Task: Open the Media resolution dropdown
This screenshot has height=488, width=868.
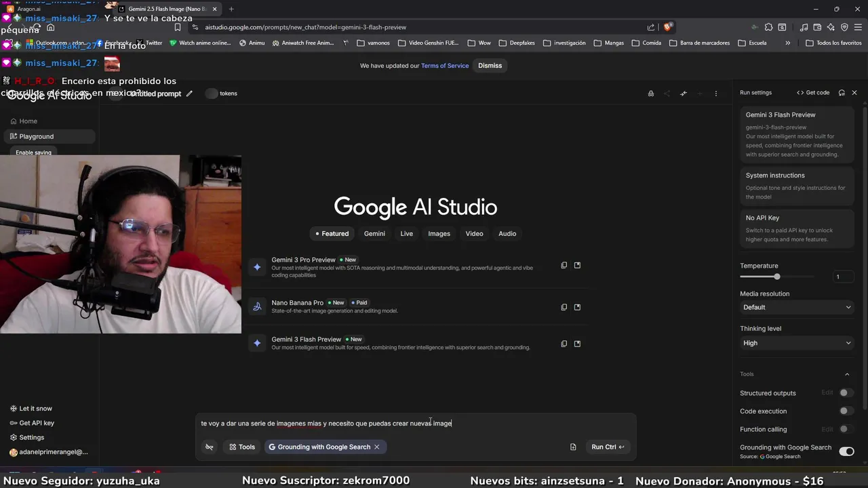Action: [x=797, y=308]
